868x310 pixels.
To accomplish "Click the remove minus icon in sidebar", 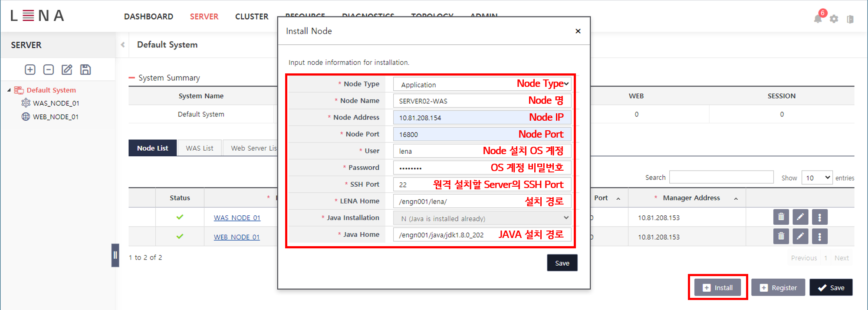I will pos(49,69).
